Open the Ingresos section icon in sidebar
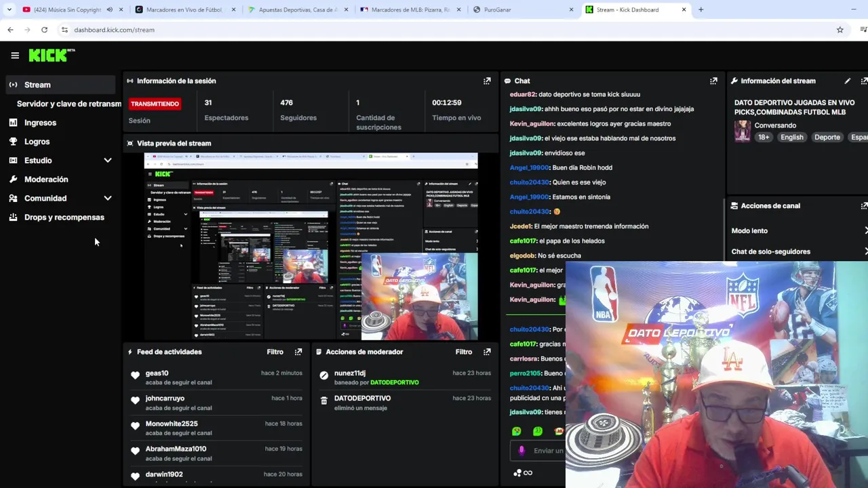This screenshot has height=488, width=868. point(13,123)
